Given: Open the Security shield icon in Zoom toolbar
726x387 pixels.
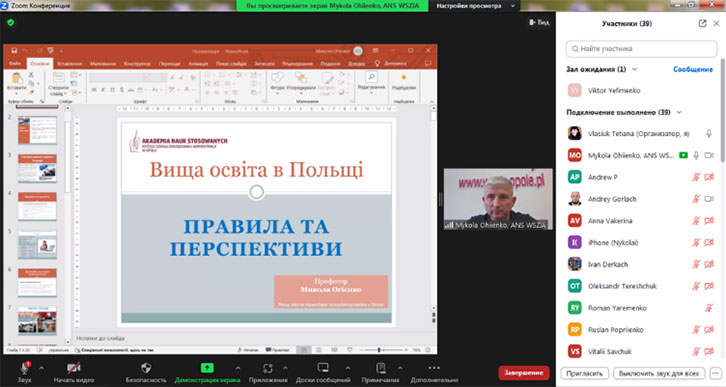Looking at the screenshot, I should [146, 368].
